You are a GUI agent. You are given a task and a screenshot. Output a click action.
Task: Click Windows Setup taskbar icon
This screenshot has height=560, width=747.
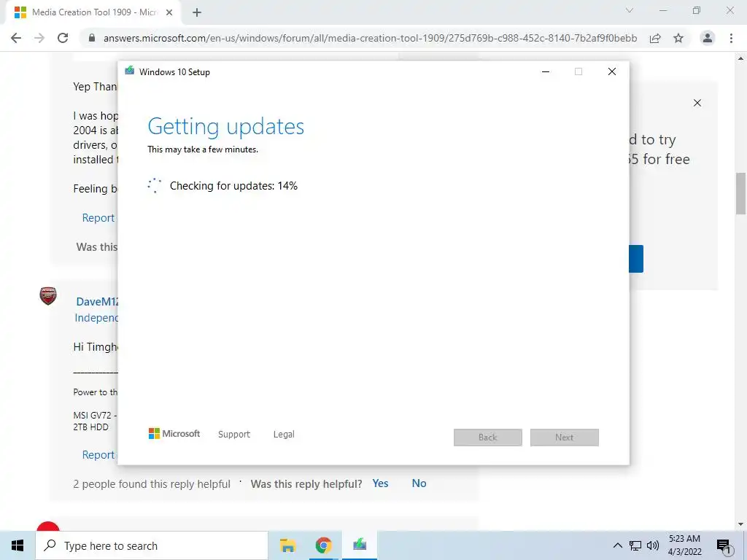(360, 545)
